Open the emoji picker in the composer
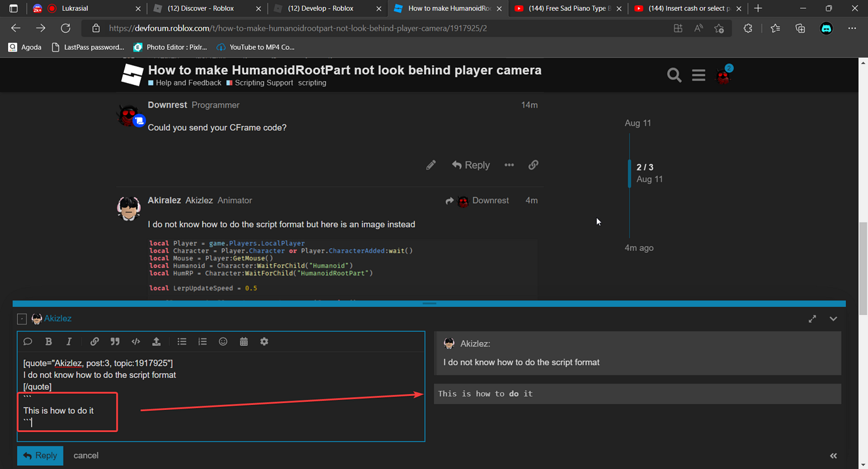Image resolution: width=868 pixels, height=469 pixels. pos(223,341)
